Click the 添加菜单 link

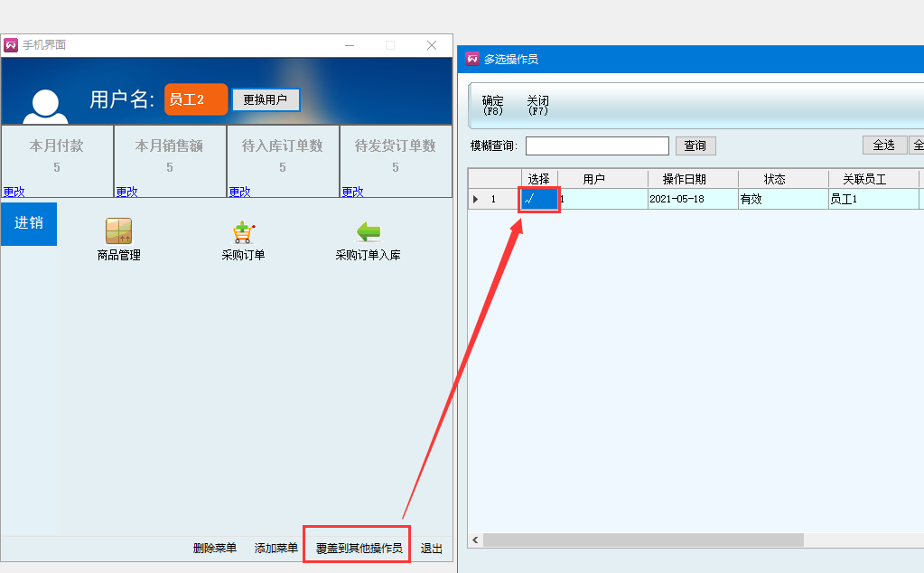(x=276, y=549)
